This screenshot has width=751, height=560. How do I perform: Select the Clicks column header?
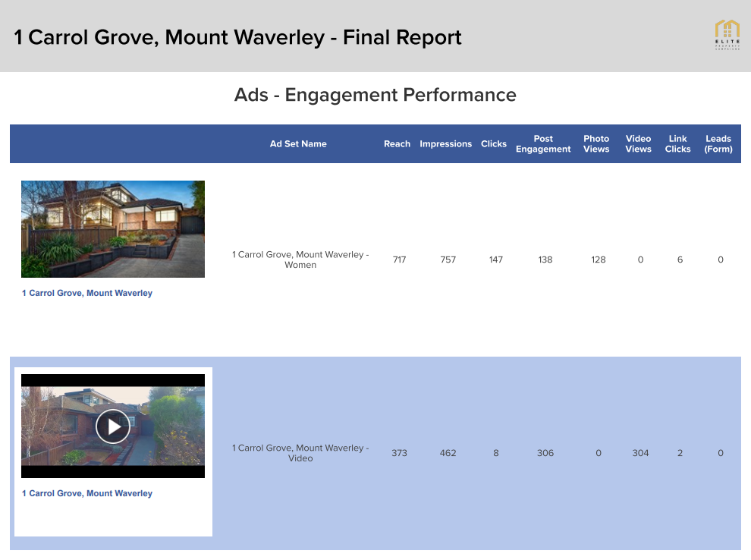(494, 144)
